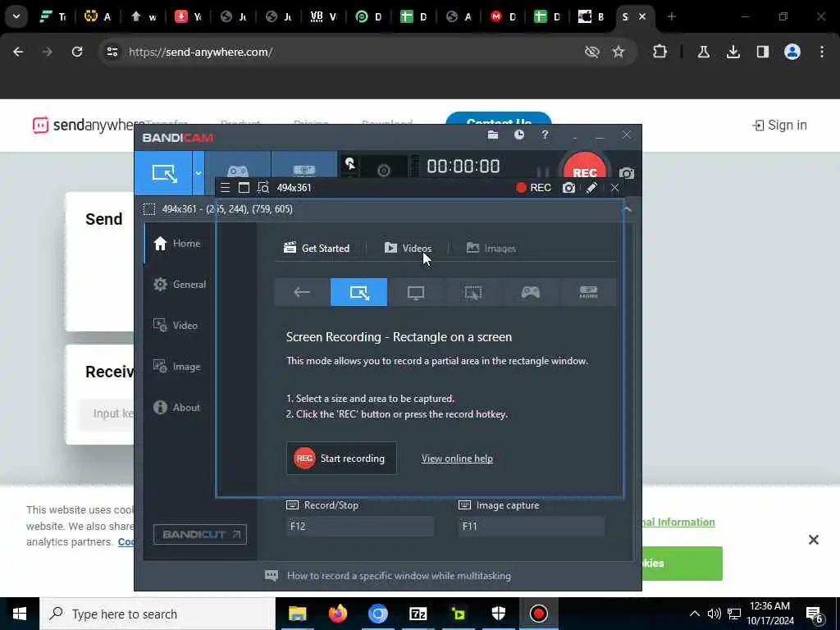Click the Windows Start button
840x630 pixels.
[20, 614]
